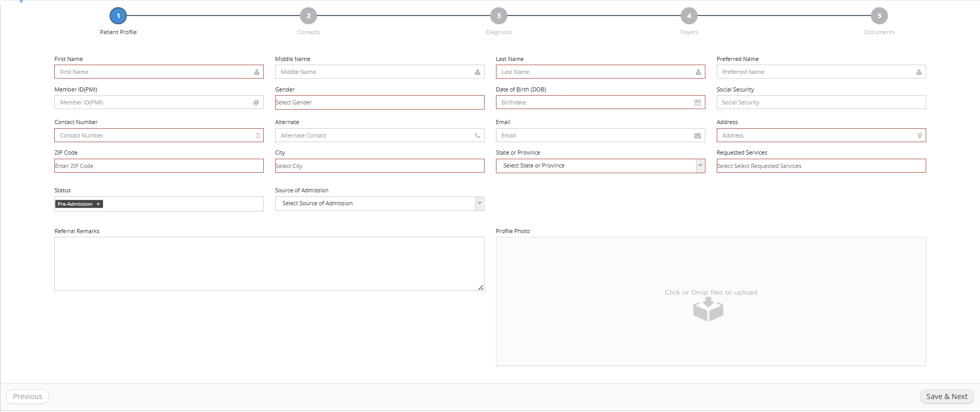Focus the Social Security input
980x412 pixels.
click(821, 102)
